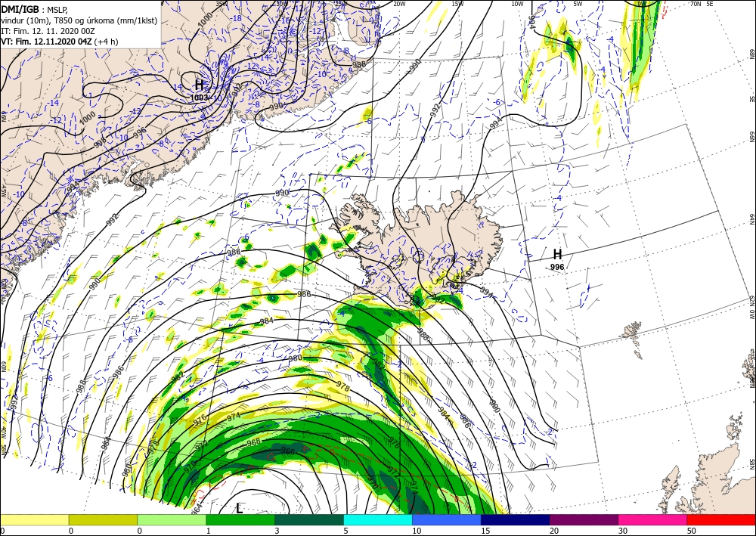Image resolution: width=756 pixels, height=536 pixels.
Task: Pick the cyan 5 mm legend swatch
Action: 378,519
